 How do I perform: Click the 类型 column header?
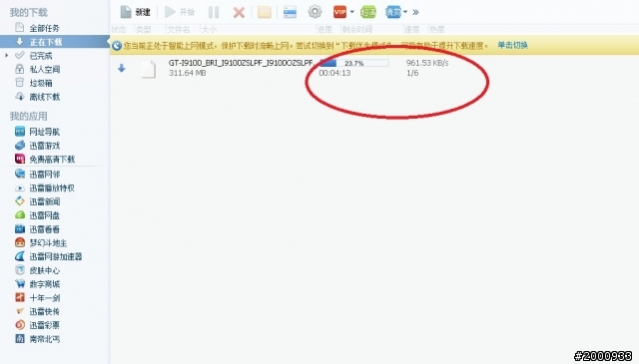144,30
